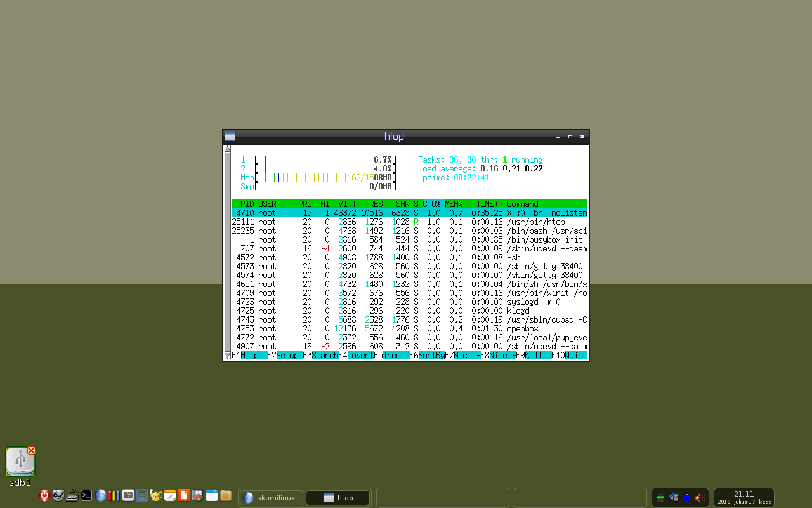Open the puppy dog menu icon
Viewport: 812px width, 508px height.
point(58,495)
